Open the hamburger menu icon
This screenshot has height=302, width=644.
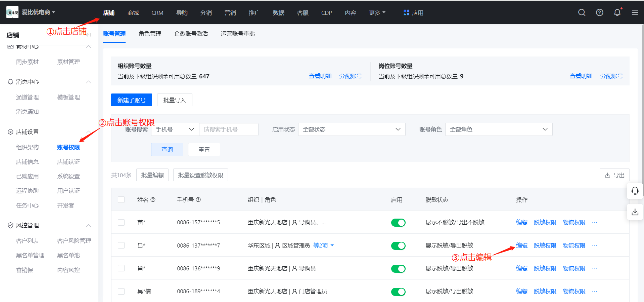pos(635,12)
